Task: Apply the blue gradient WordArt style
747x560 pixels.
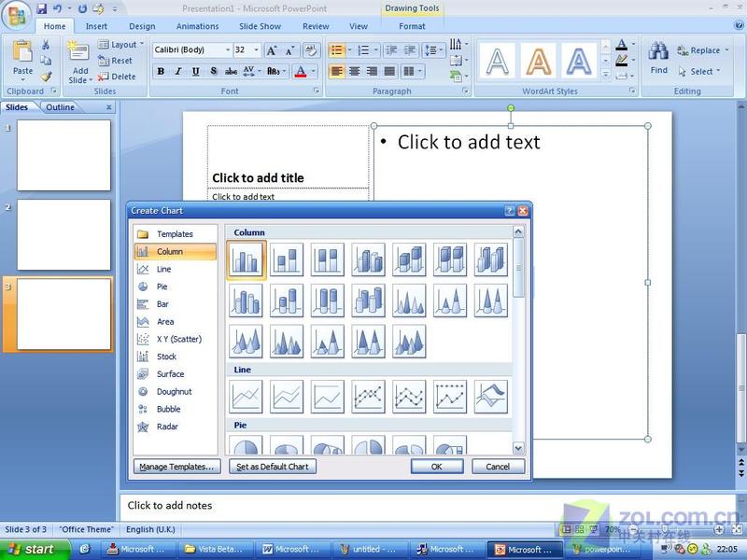Action: (x=579, y=61)
